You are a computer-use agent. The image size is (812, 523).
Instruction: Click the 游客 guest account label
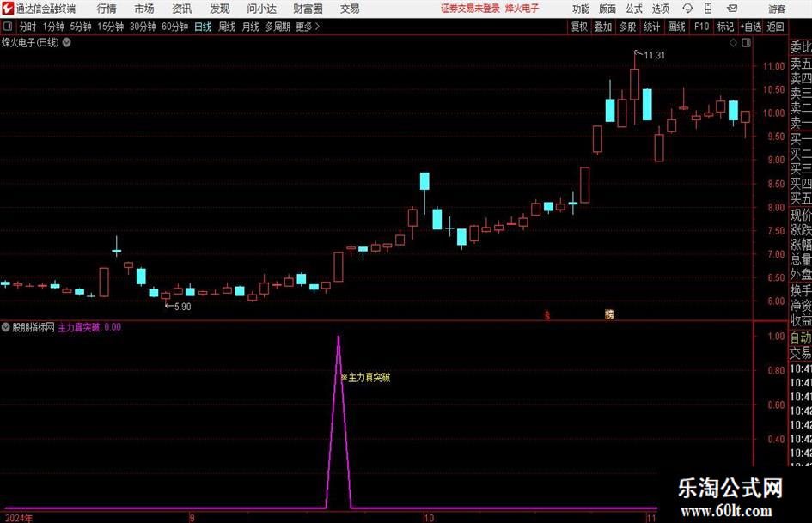pyautogui.click(x=777, y=9)
